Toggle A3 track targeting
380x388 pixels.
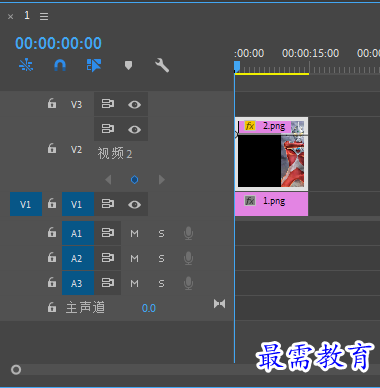point(78,283)
